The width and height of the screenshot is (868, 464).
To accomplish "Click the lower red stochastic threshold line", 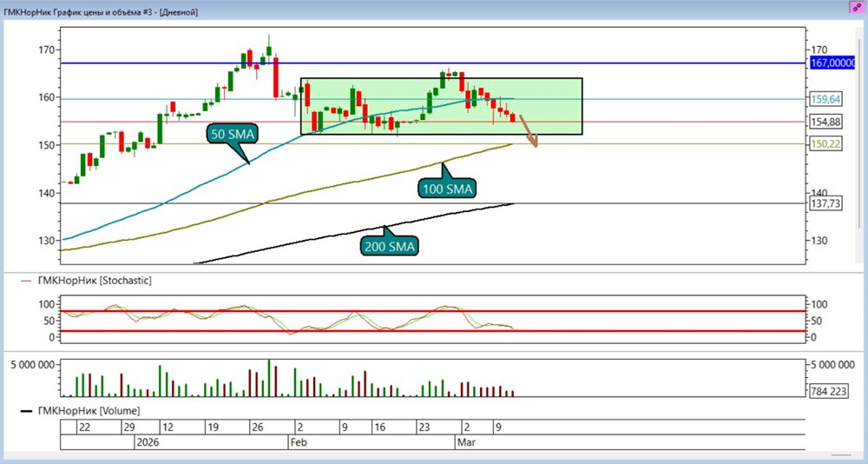I will 431,332.
